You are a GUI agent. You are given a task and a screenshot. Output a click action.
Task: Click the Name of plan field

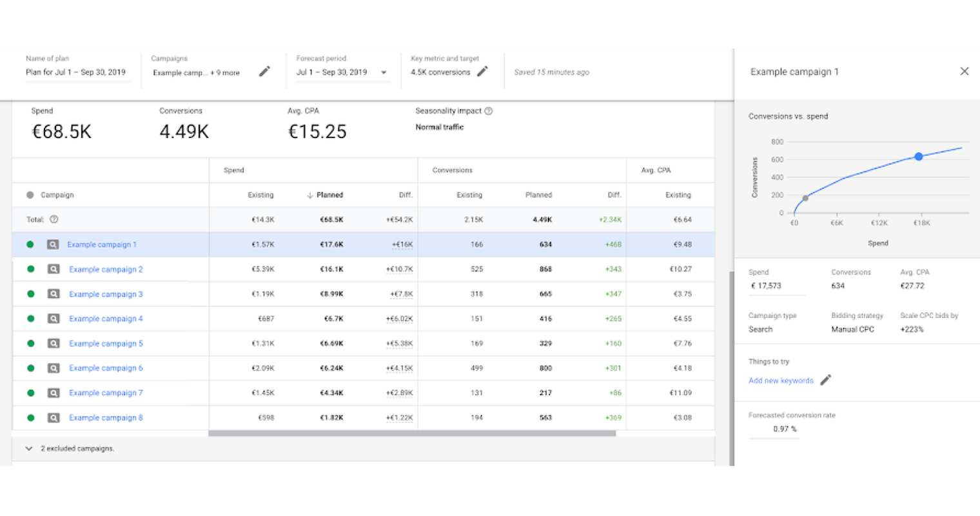78,72
